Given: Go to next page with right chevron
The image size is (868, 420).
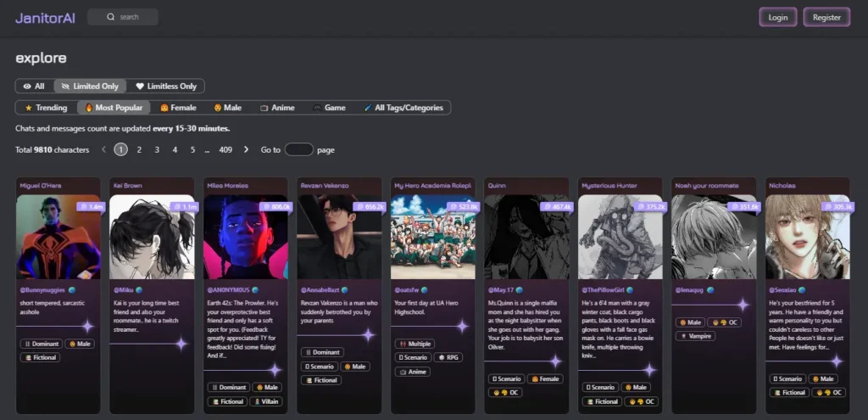Looking at the screenshot, I should (247, 149).
